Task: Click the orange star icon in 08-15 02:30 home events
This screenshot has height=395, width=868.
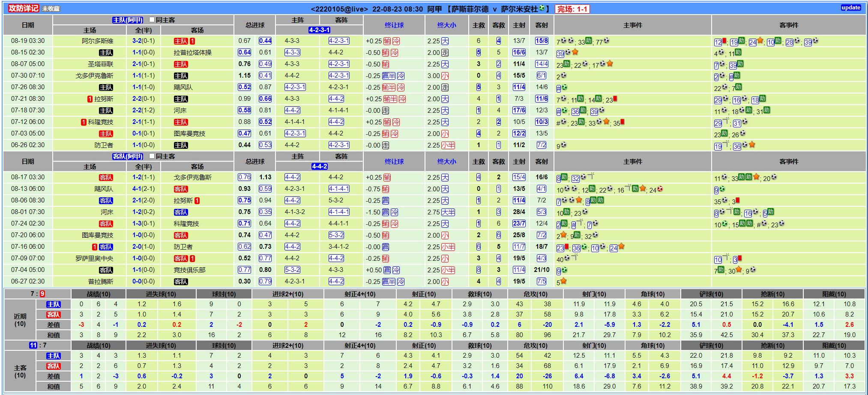Action: pyautogui.click(x=575, y=52)
